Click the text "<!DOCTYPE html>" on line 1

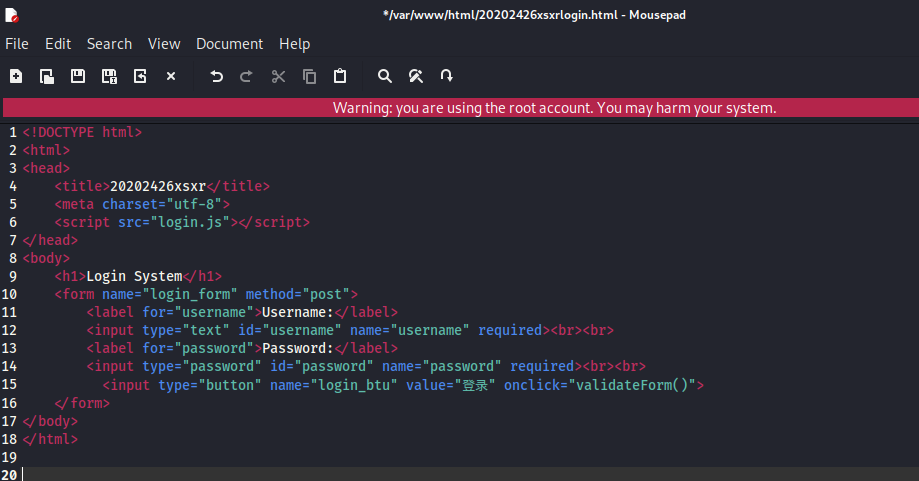pyautogui.click(x=82, y=132)
